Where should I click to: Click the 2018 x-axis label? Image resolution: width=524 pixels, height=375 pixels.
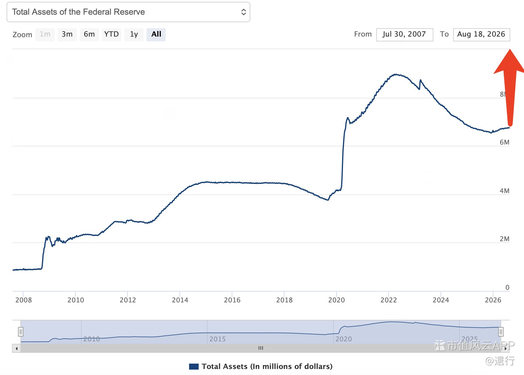(x=284, y=300)
